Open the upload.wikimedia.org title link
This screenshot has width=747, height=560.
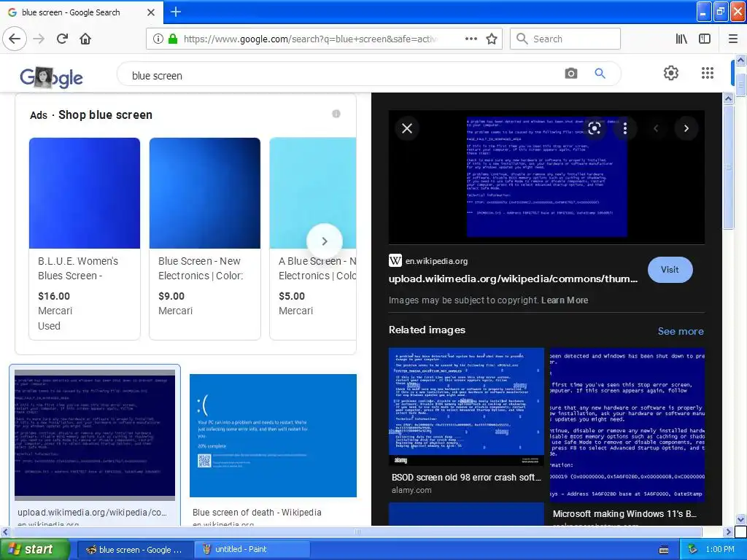point(513,279)
